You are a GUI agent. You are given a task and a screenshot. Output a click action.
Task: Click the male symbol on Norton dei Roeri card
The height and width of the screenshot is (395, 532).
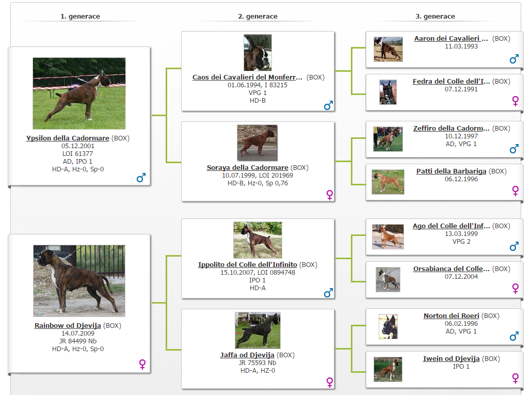514,336
